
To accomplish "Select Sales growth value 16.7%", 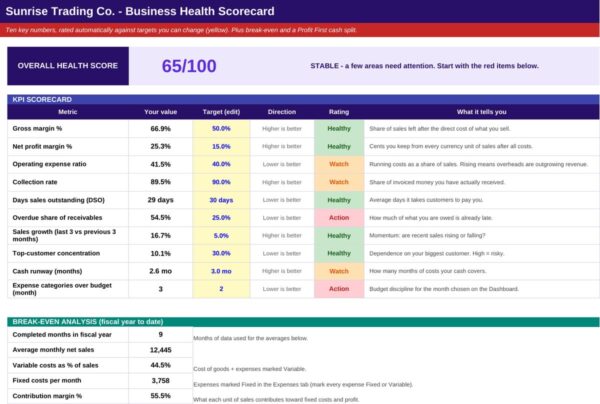I will (161, 236).
